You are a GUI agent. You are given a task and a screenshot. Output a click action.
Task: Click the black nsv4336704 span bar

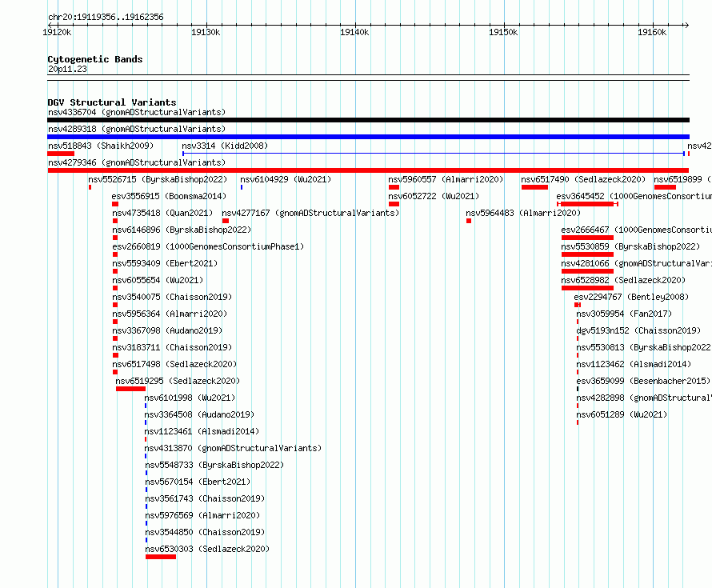[368, 120]
